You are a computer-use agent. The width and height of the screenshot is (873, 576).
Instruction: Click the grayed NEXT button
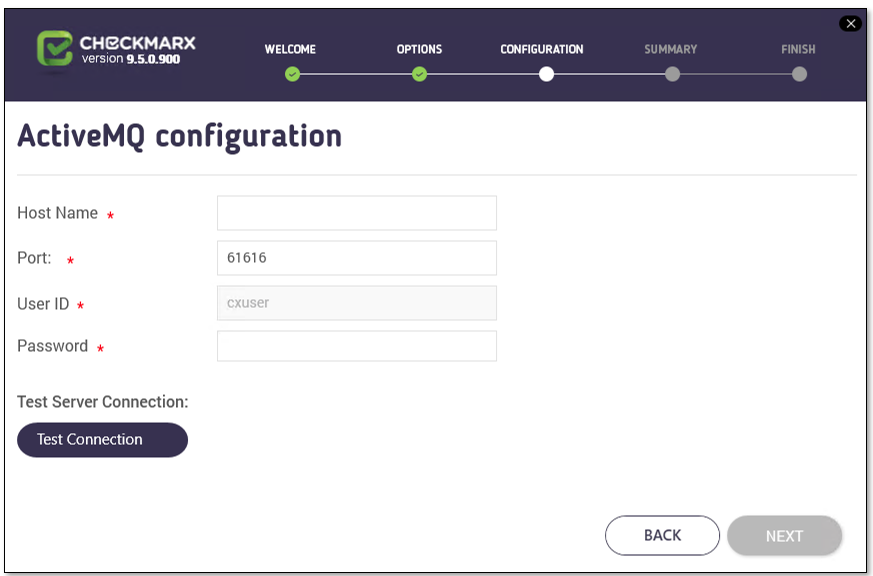(x=784, y=535)
